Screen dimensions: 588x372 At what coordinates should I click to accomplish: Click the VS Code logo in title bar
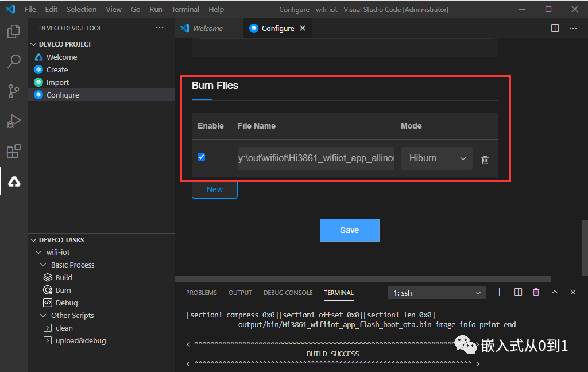10,9
